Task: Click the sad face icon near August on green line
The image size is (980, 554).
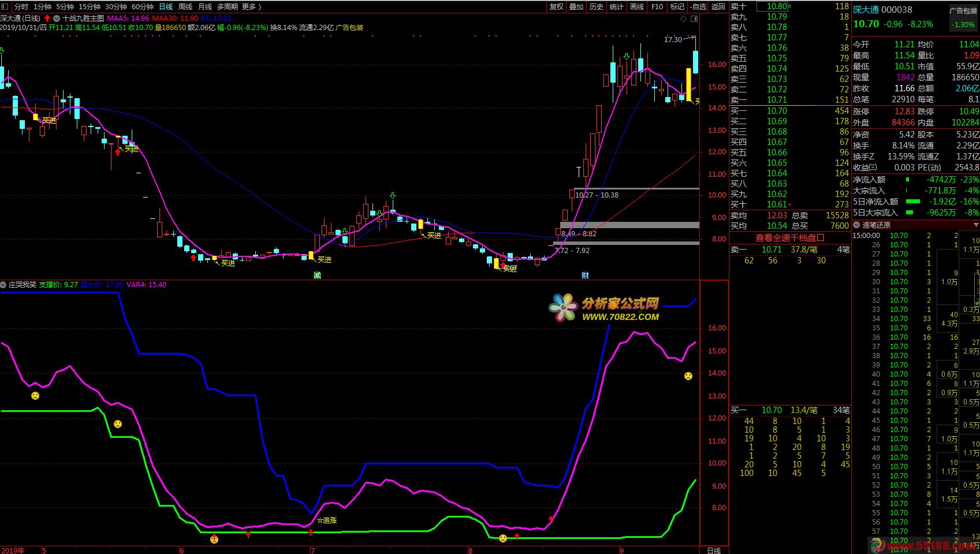Action: click(502, 538)
